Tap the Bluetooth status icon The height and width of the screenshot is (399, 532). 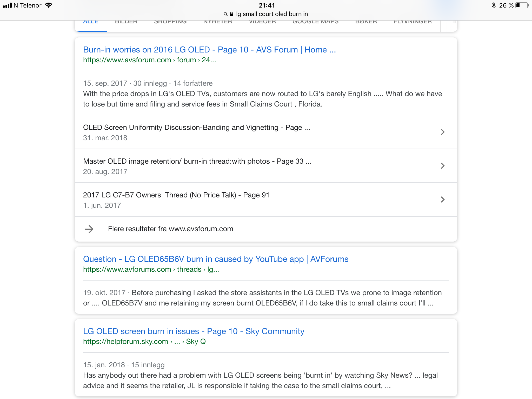coord(494,5)
